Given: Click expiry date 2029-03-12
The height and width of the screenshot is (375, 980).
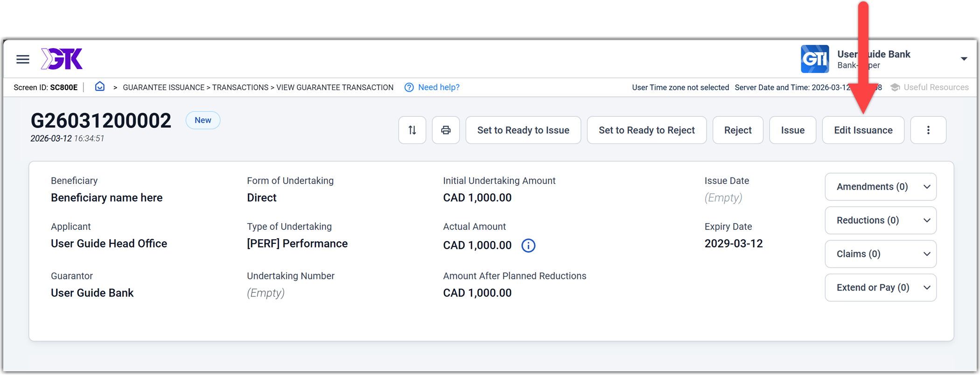Looking at the screenshot, I should tap(734, 244).
